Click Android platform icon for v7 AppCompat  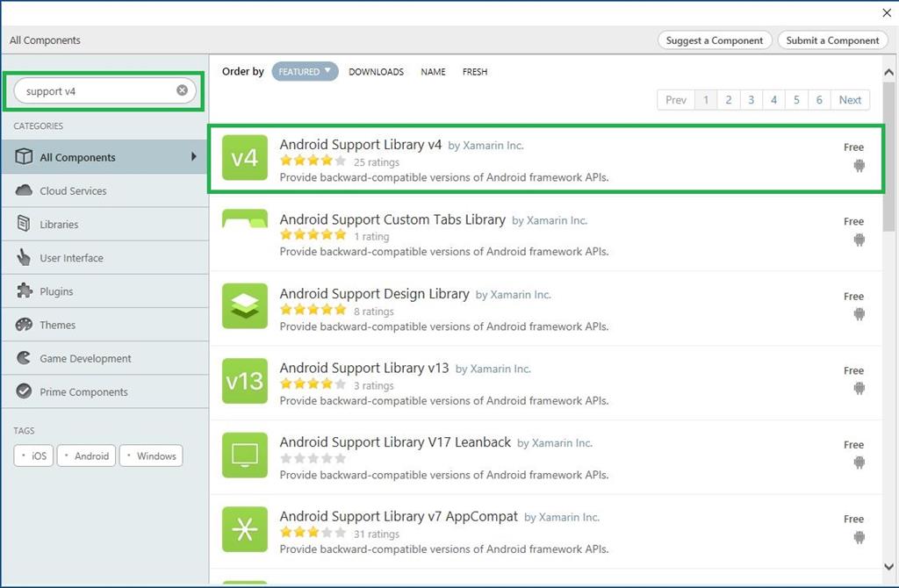coord(859,537)
